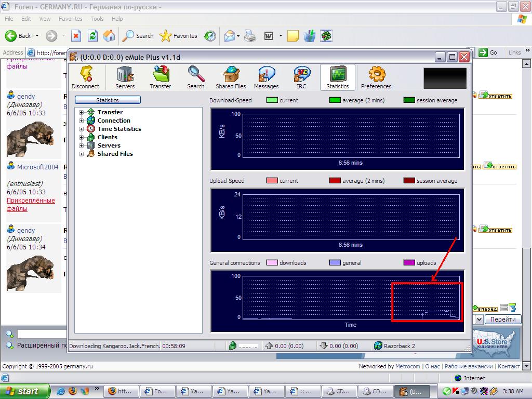Image resolution: width=532 pixels, height=399 pixels.
Task: Open the IRC section in eMule
Action: tap(302, 78)
